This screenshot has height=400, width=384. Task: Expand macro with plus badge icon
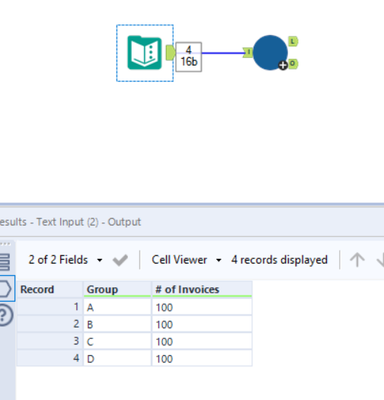coord(283,65)
